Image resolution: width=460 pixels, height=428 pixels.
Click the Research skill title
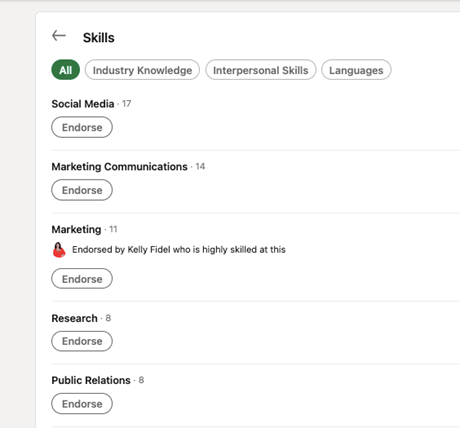click(x=74, y=318)
